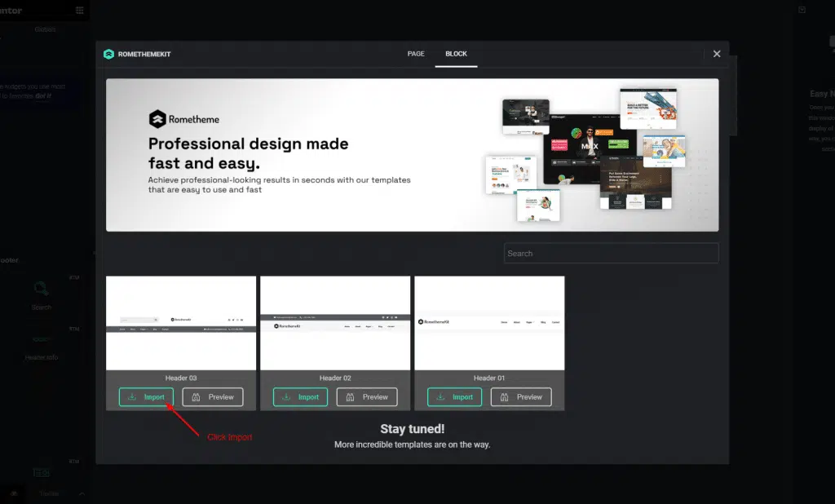The width and height of the screenshot is (835, 504).
Task: Click the Rometheme promotional banner image
Action: point(412,155)
